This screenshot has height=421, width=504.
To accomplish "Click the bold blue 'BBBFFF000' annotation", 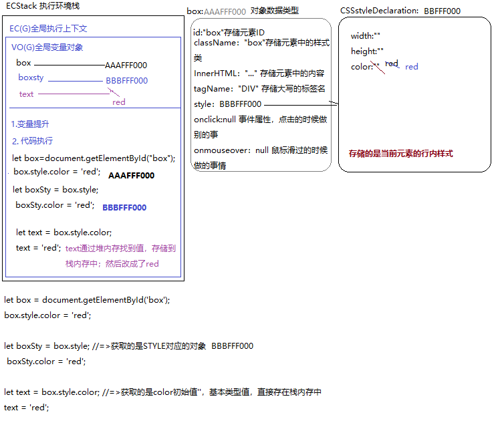I will click(124, 208).
